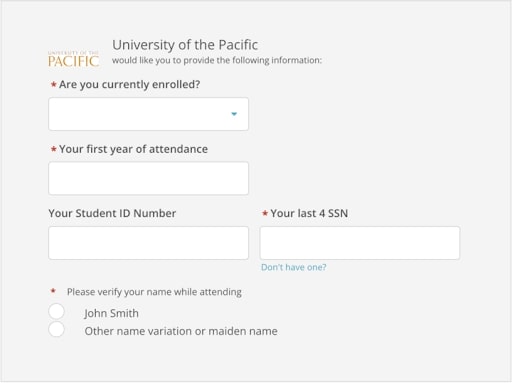Expand the enrollment dropdown arrow

click(x=234, y=114)
